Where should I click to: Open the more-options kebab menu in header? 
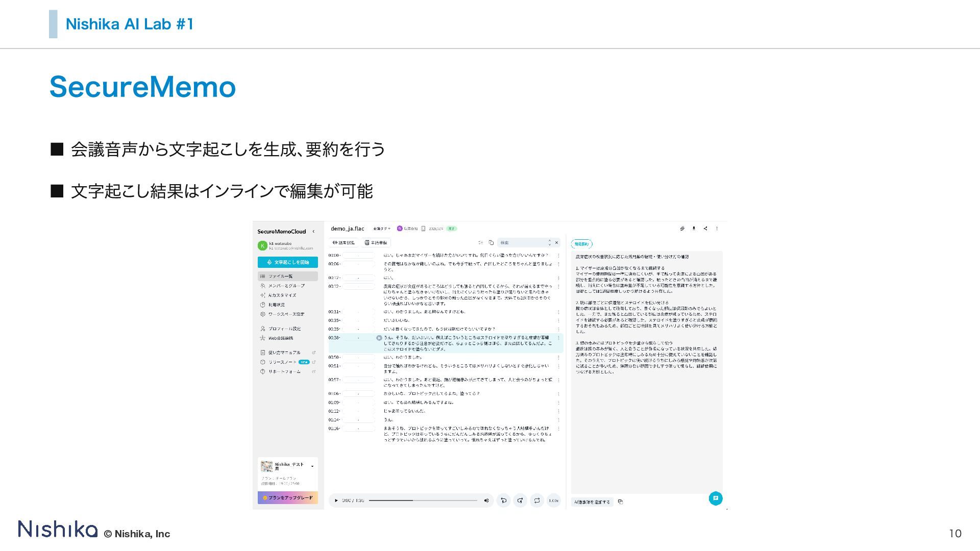click(717, 229)
